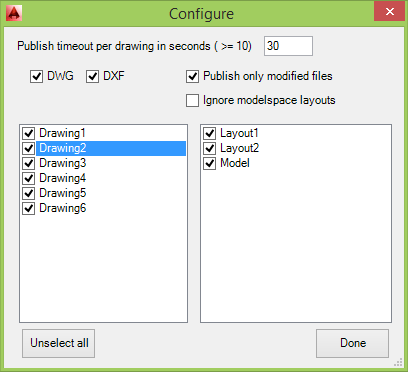Image resolution: width=408 pixels, height=372 pixels.
Task: Uncheck the Drawing1 checkbox
Action: pos(29,133)
